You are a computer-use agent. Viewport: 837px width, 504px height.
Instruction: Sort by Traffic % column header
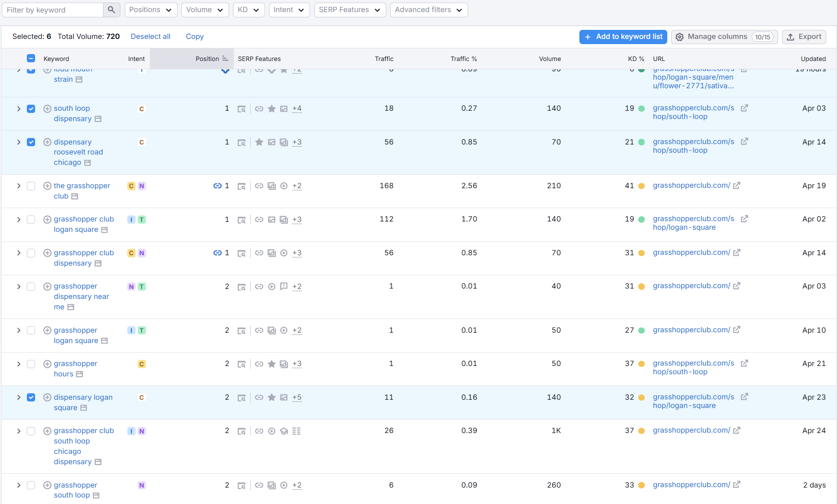point(463,59)
